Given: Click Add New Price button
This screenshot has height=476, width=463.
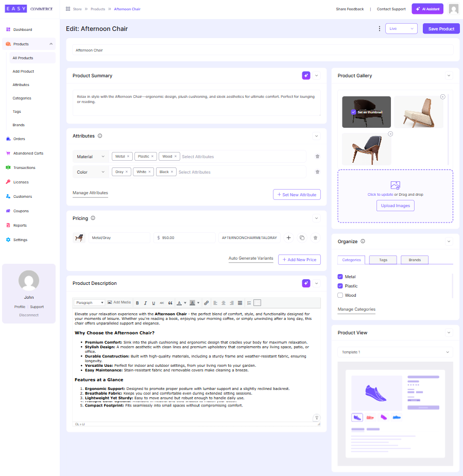Looking at the screenshot, I should point(299,260).
